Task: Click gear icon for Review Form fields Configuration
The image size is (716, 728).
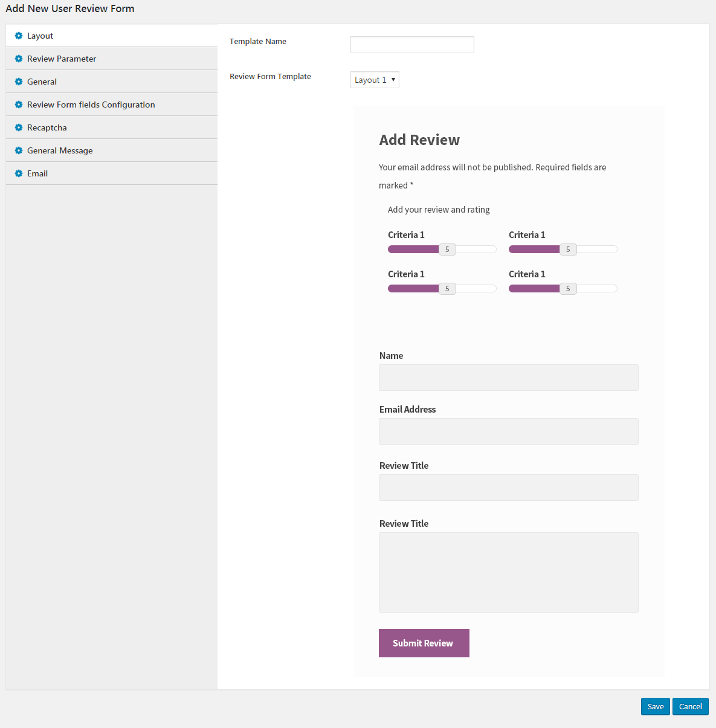Action: point(19,105)
